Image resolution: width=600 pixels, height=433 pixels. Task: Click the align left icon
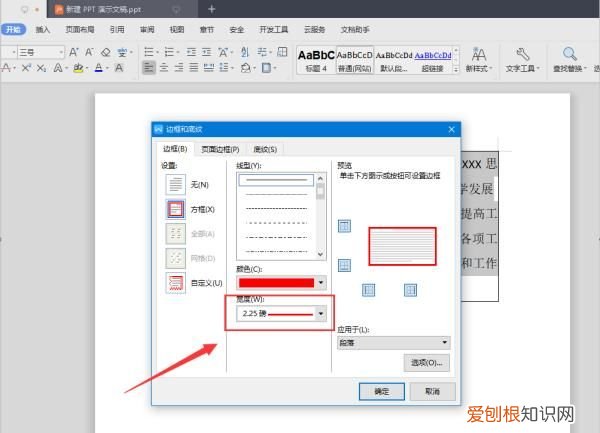pyautogui.click(x=149, y=68)
